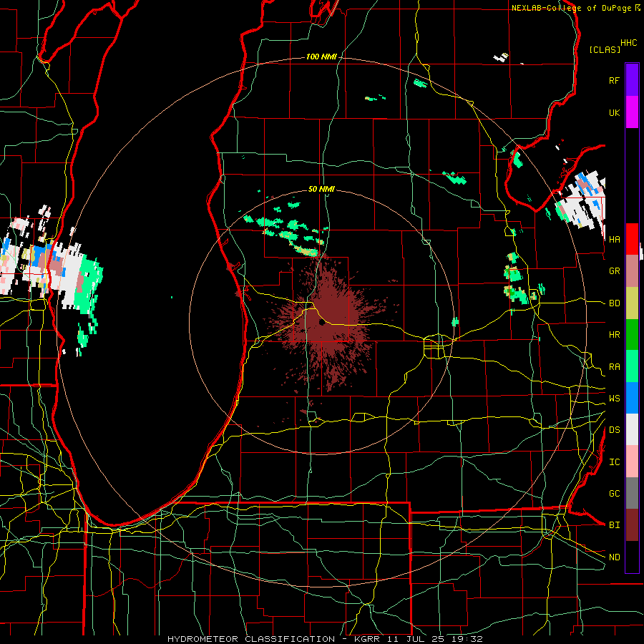Click the ND black legend swatch

[632, 557]
